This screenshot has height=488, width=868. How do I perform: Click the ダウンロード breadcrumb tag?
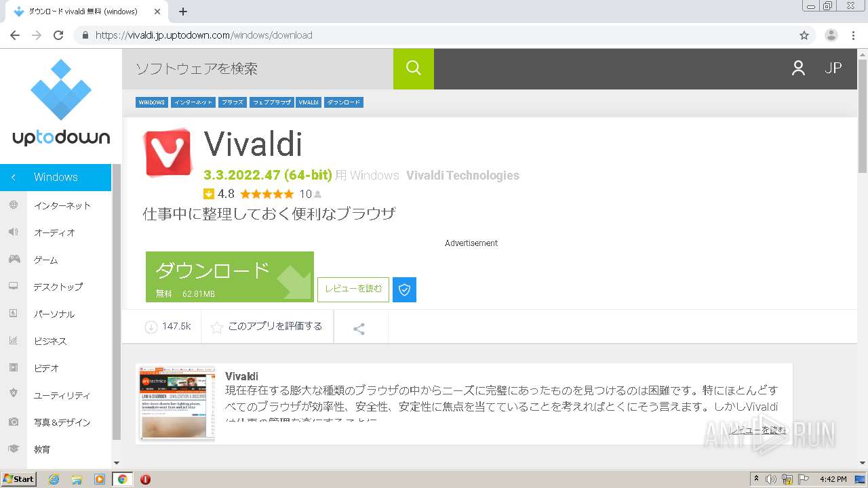pos(344,102)
